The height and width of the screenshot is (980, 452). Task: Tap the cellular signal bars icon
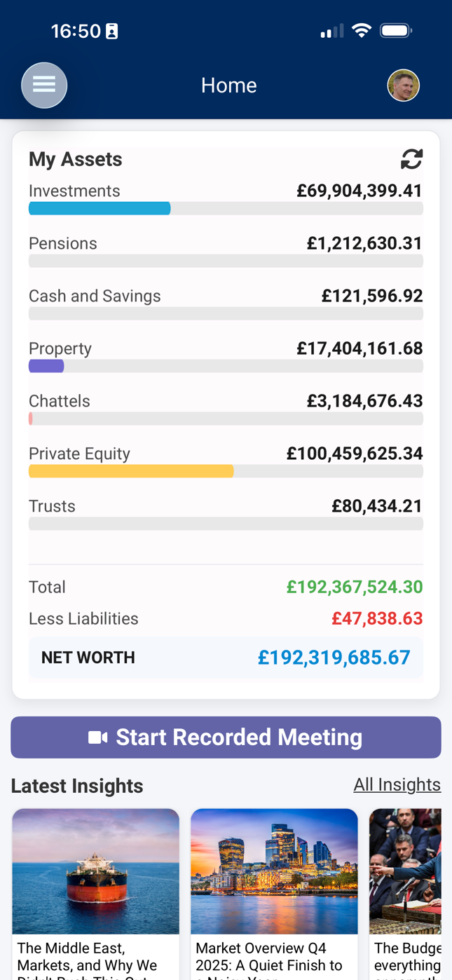tap(330, 31)
